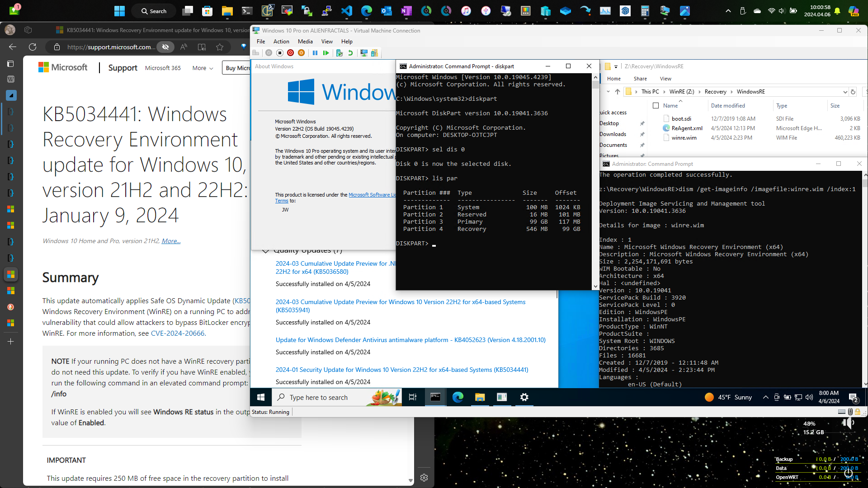Open KB5034441 security update history link
Image resolution: width=868 pixels, height=488 pixels.
click(402, 370)
